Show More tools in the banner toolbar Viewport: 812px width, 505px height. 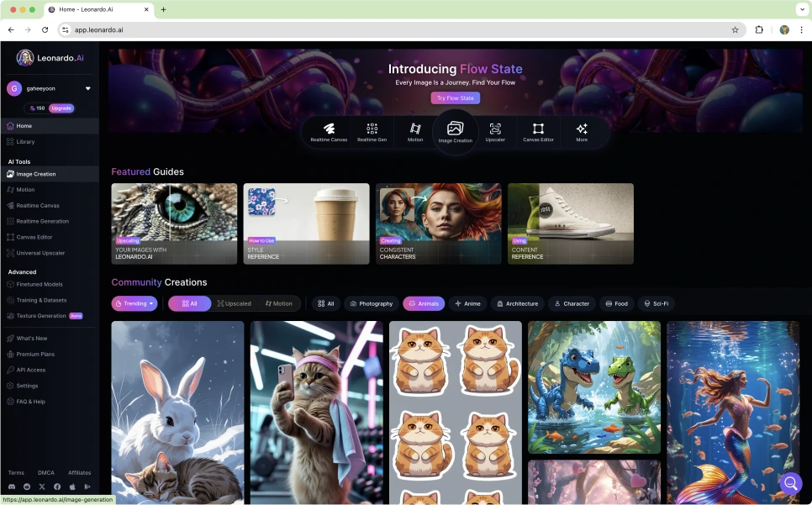click(x=582, y=132)
